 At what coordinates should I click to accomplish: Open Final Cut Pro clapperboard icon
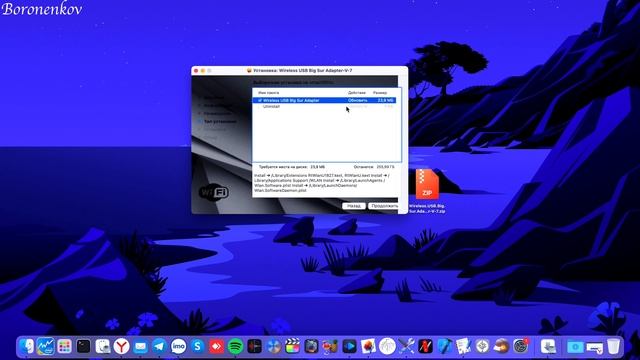point(292,346)
